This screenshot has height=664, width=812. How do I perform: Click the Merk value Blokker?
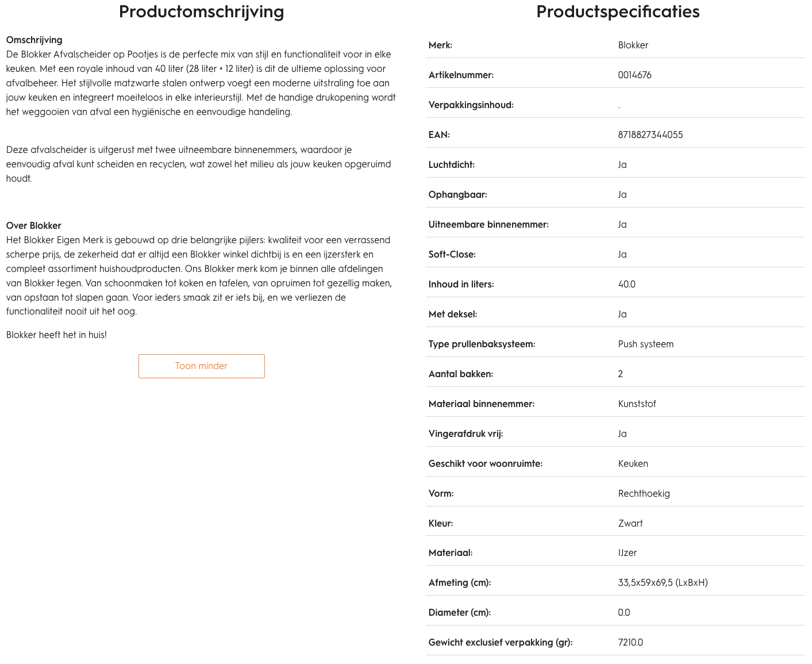pyautogui.click(x=633, y=45)
